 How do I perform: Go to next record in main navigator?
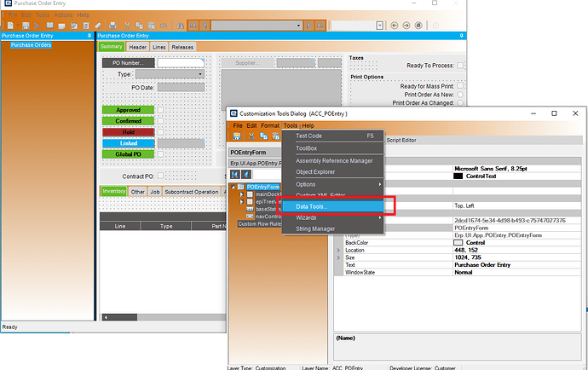(x=308, y=26)
